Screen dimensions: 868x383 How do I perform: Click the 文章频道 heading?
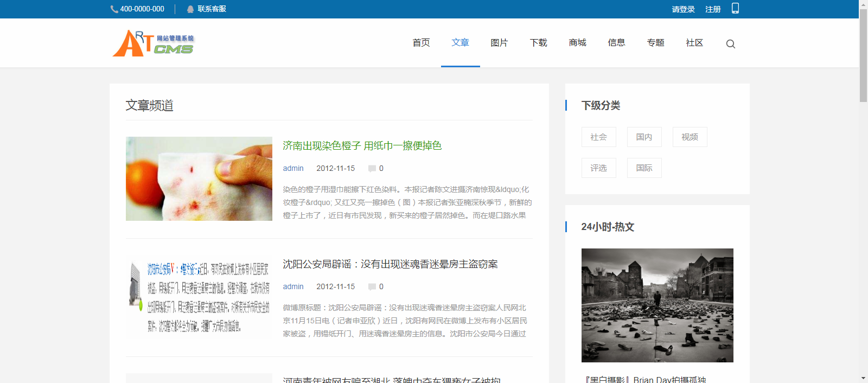point(150,105)
